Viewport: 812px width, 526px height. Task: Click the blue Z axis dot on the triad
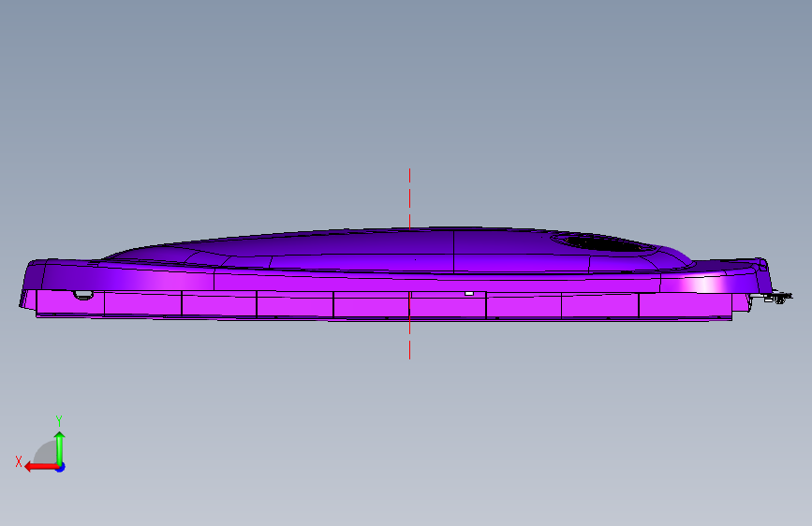pyautogui.click(x=61, y=467)
